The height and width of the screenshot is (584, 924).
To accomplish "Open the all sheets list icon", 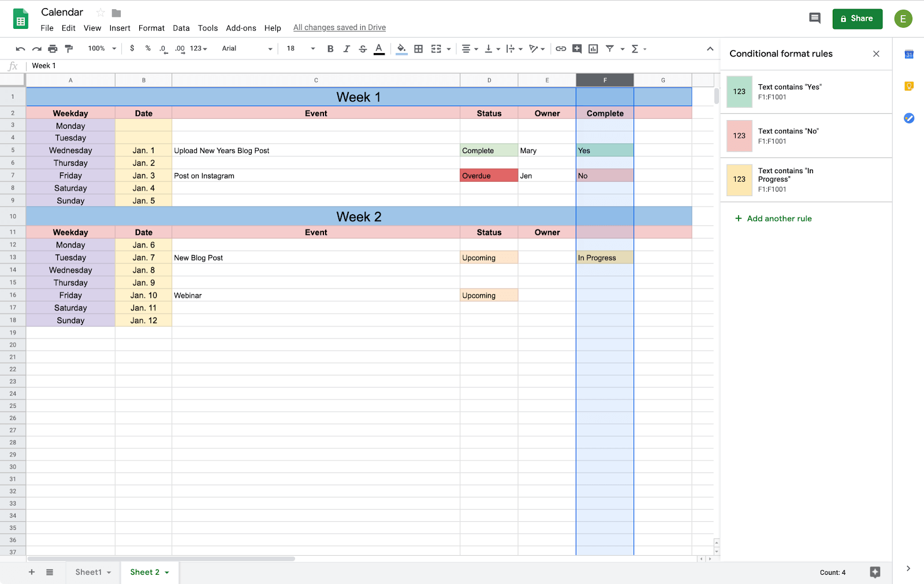I will (50, 572).
